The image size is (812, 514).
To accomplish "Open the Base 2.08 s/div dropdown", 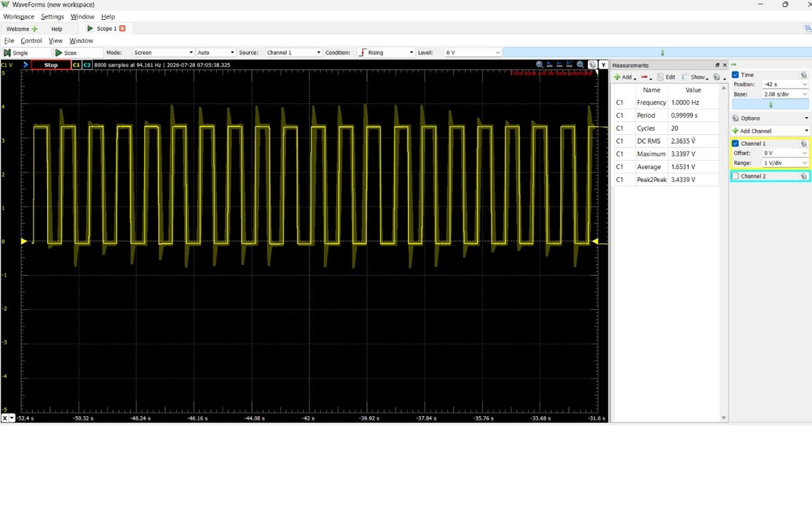I will coord(785,94).
